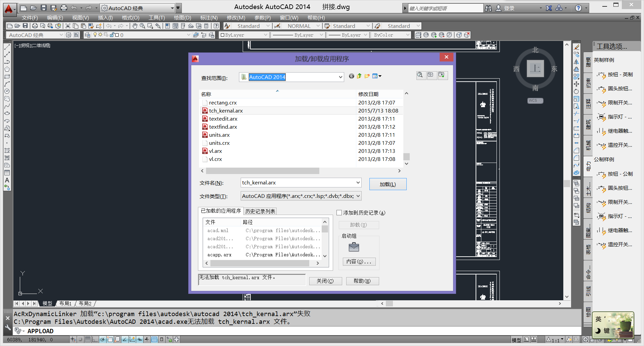
Task: Select the Polygon draw tool
Action: coord(7,69)
